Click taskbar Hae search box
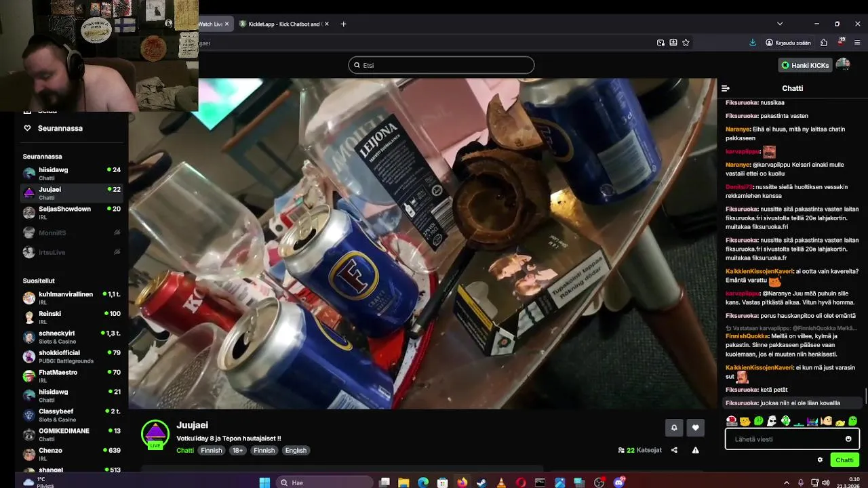 [x=325, y=483]
